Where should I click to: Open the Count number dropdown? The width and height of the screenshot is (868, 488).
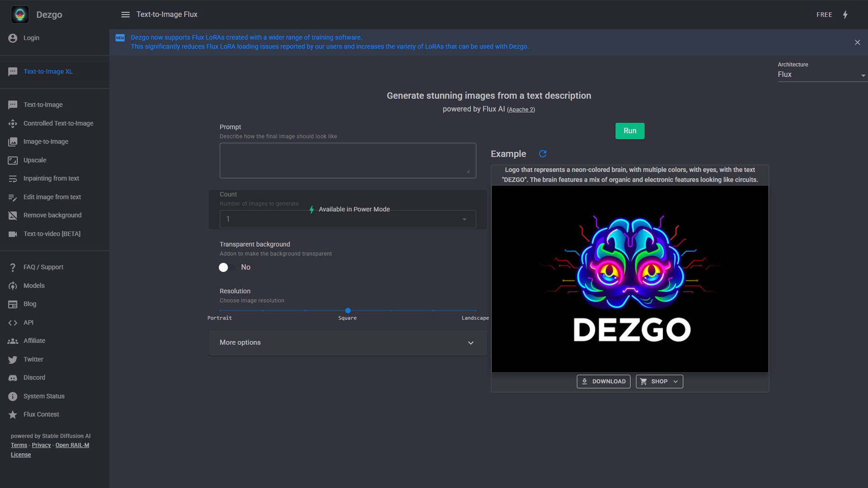pos(348,219)
